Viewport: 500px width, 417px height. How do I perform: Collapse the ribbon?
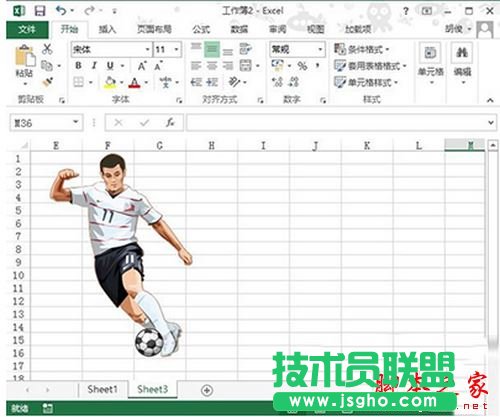(x=490, y=100)
